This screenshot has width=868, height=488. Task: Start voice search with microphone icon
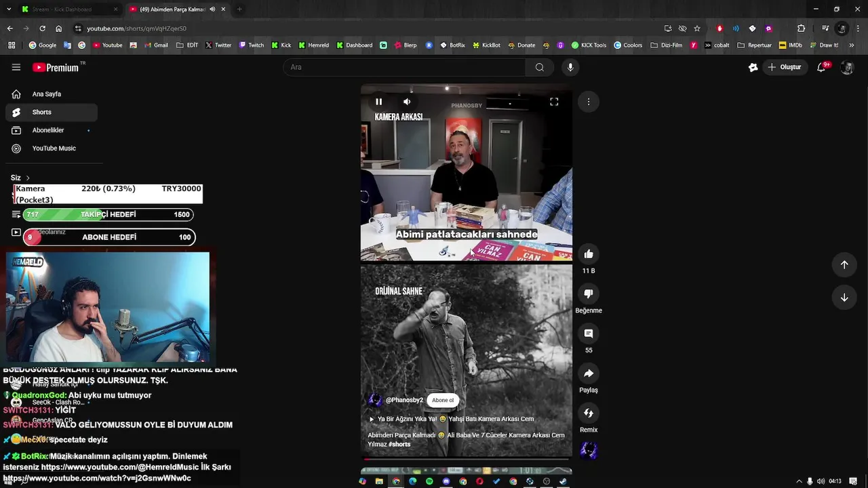(570, 67)
